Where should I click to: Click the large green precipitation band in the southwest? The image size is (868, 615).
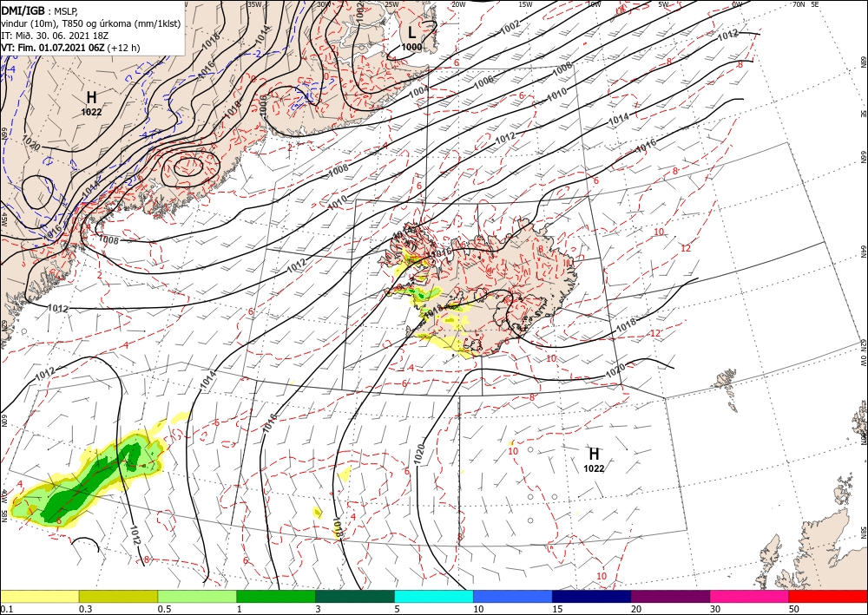coord(89,481)
